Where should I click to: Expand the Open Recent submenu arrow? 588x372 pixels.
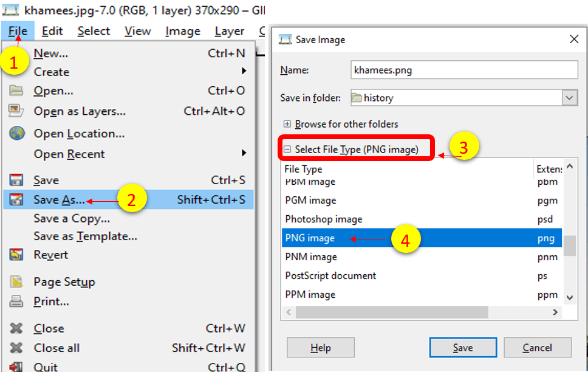pos(244,153)
